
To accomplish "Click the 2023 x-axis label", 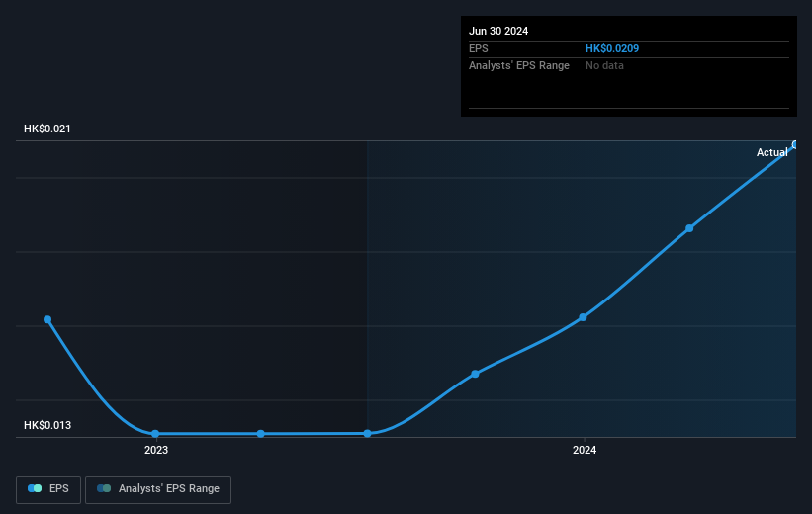I will [156, 451].
